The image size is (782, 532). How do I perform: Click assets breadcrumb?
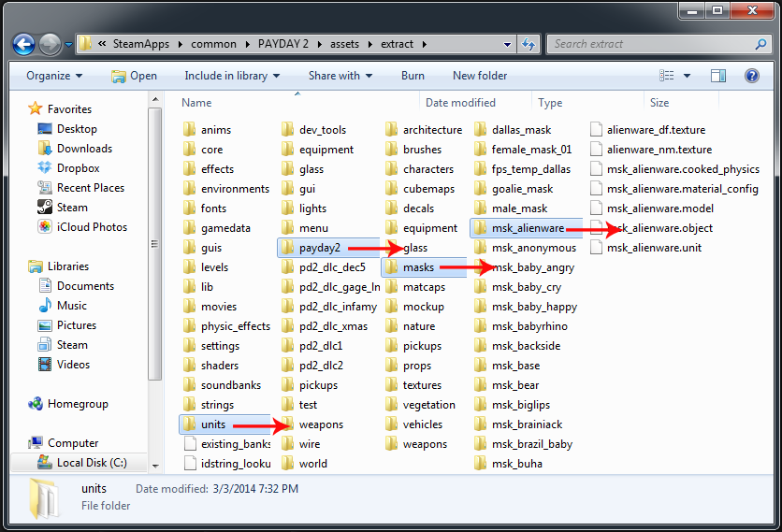click(x=344, y=44)
